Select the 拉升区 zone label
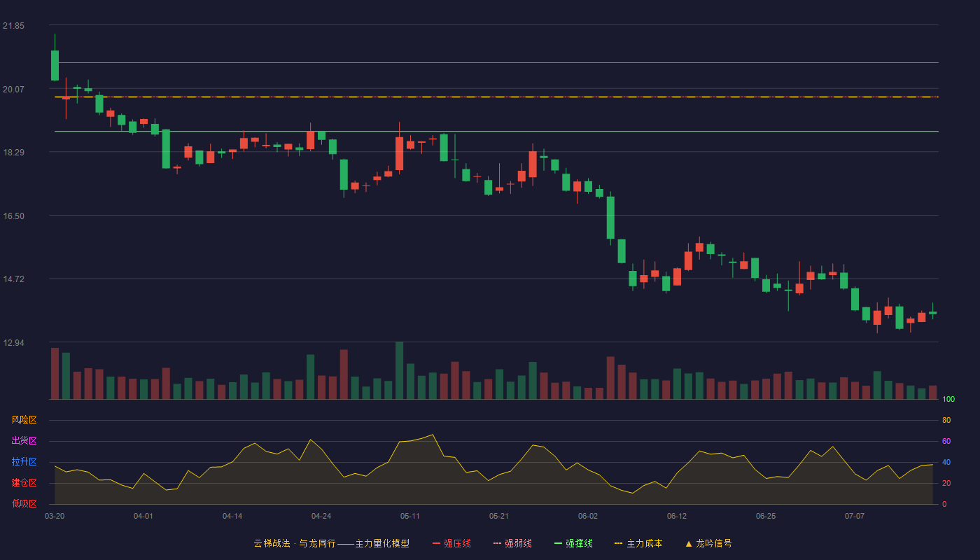This screenshot has width=980, height=560. tap(24, 462)
